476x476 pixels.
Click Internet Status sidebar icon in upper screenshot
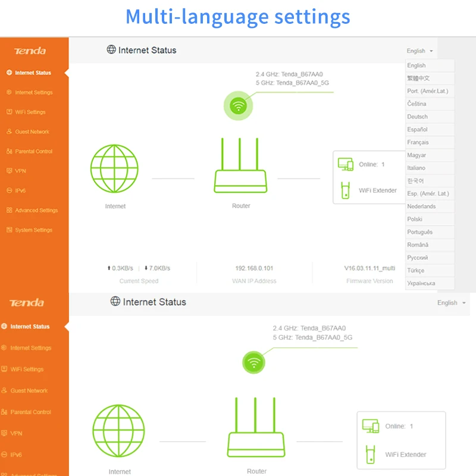click(x=9, y=73)
